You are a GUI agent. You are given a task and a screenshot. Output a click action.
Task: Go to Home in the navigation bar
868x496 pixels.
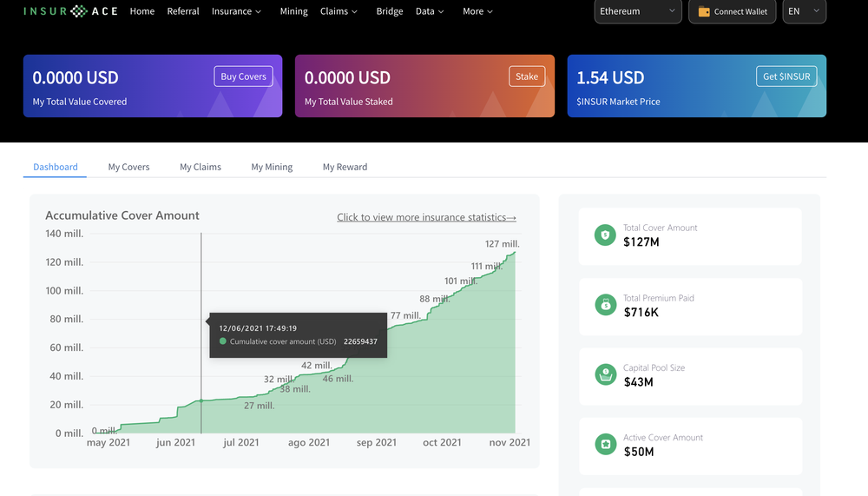(142, 11)
